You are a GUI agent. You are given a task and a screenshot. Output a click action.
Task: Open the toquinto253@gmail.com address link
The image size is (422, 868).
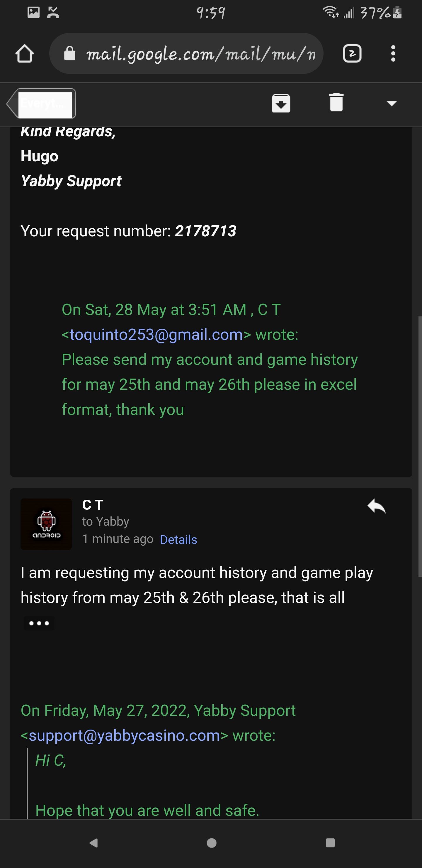coord(156,335)
